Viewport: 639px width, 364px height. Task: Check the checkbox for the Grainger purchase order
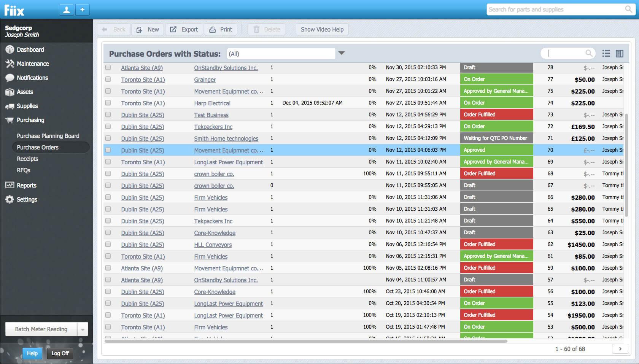[x=108, y=79]
